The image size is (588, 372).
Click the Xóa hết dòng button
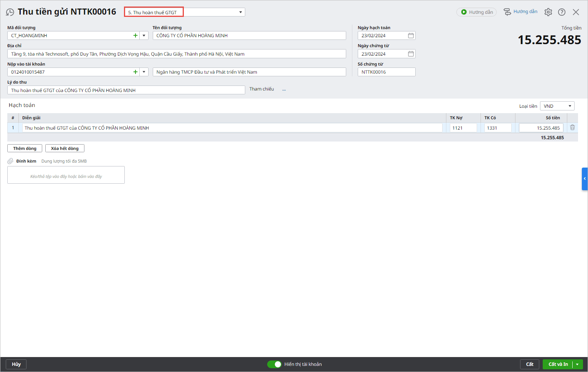[64, 148]
